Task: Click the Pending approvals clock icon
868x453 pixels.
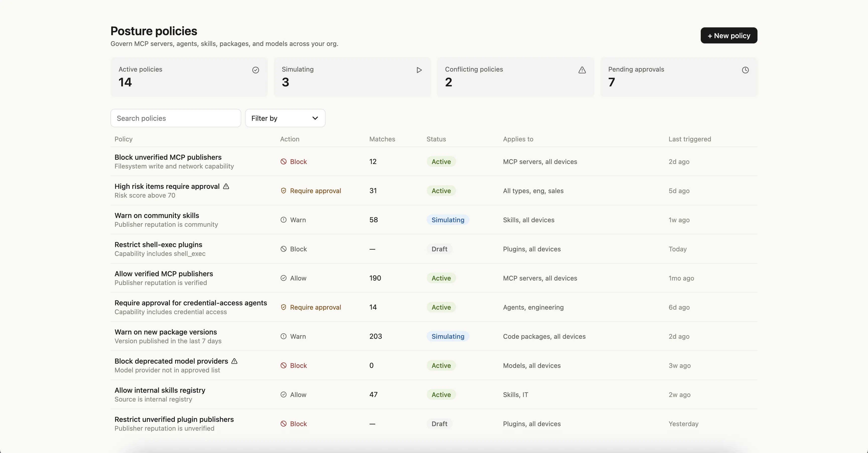Action: pyautogui.click(x=745, y=70)
